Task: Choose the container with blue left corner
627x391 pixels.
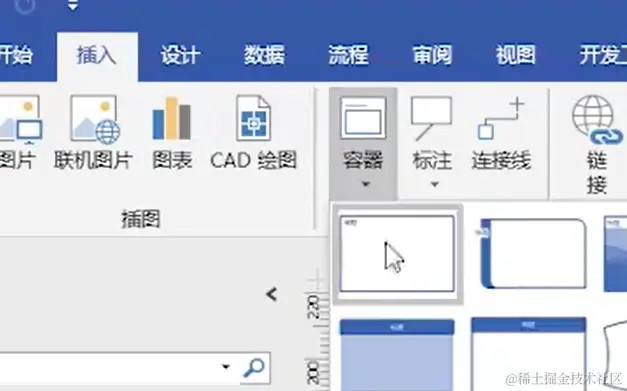Action: (x=533, y=253)
